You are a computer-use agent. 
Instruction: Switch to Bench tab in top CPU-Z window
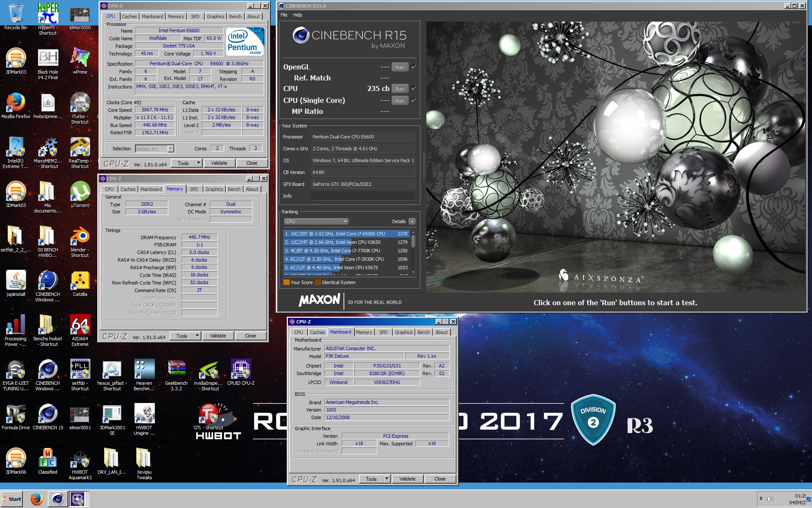236,17
